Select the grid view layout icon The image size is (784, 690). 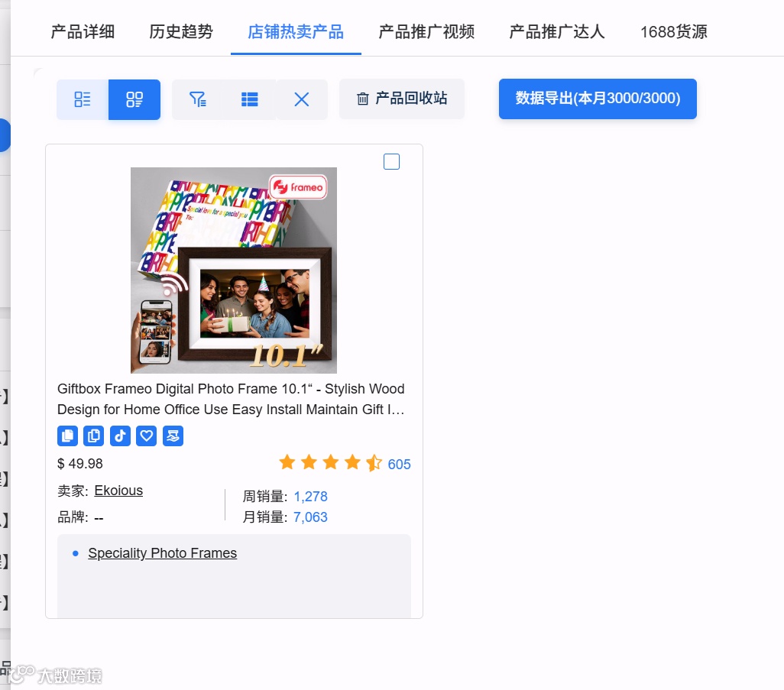(134, 99)
